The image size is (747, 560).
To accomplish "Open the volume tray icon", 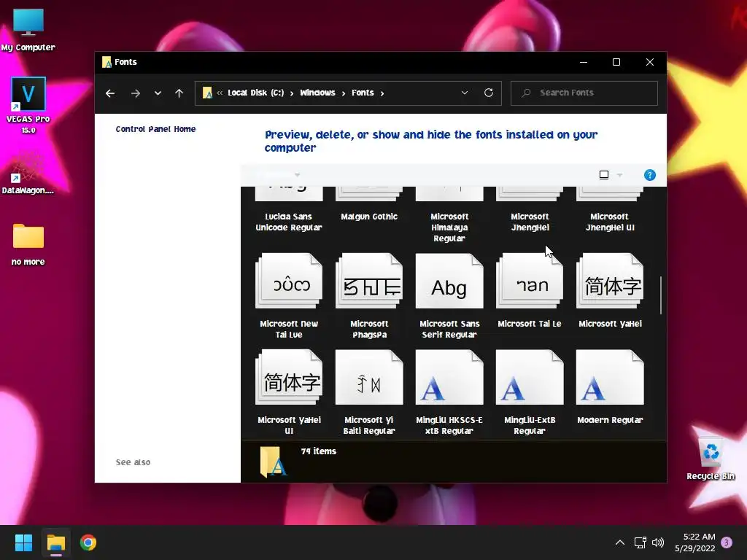I will coord(658,542).
